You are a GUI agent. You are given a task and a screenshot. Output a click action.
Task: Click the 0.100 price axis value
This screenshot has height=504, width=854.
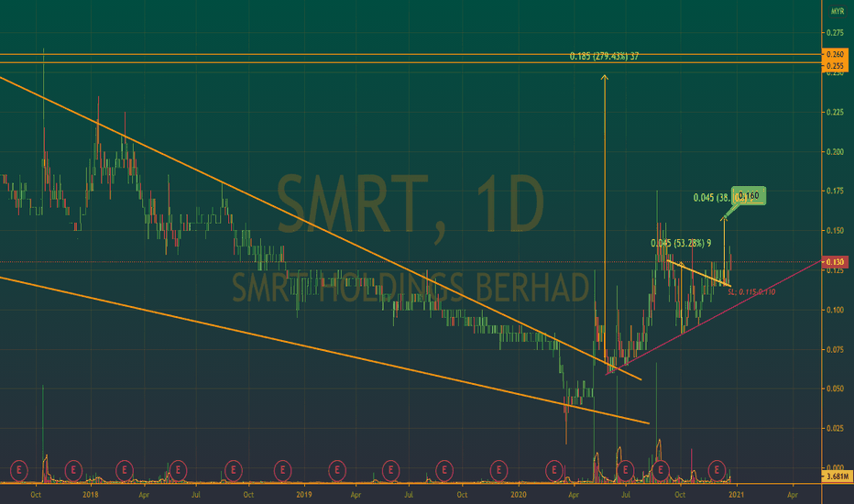pyautogui.click(x=835, y=310)
